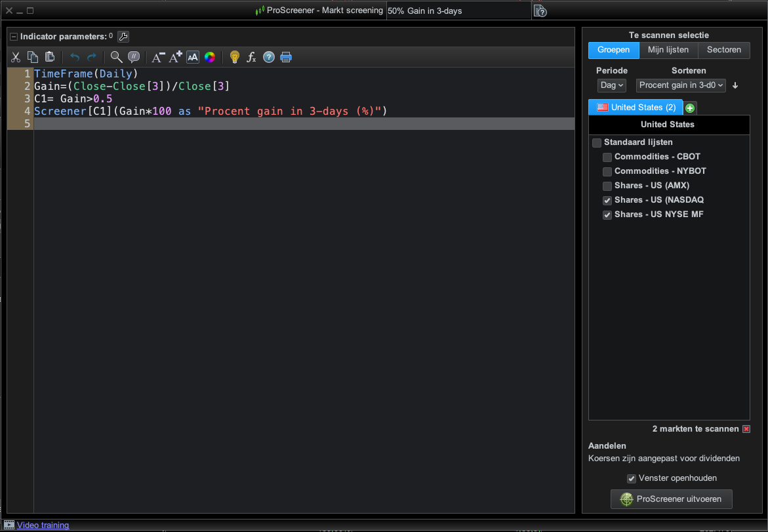Click the lightbulb hints icon
The width and height of the screenshot is (768, 532).
point(234,57)
